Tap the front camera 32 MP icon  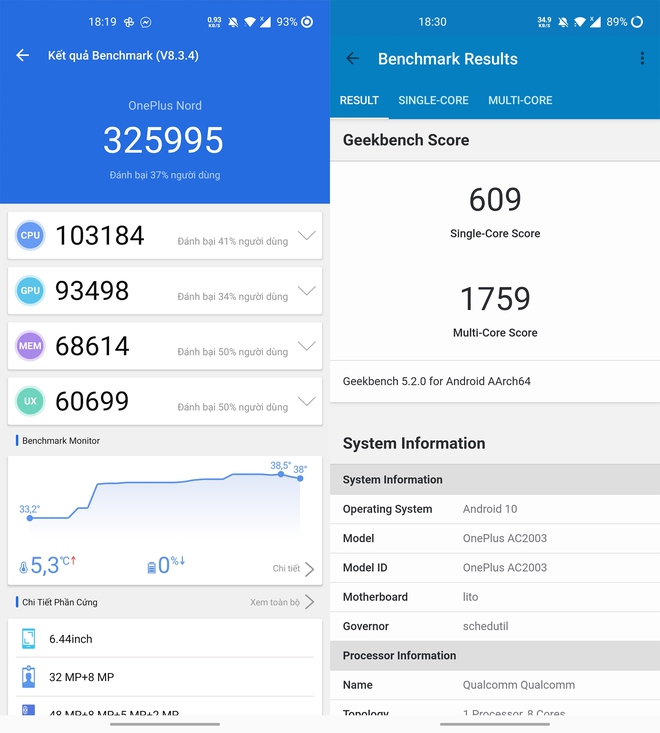pos(29,677)
